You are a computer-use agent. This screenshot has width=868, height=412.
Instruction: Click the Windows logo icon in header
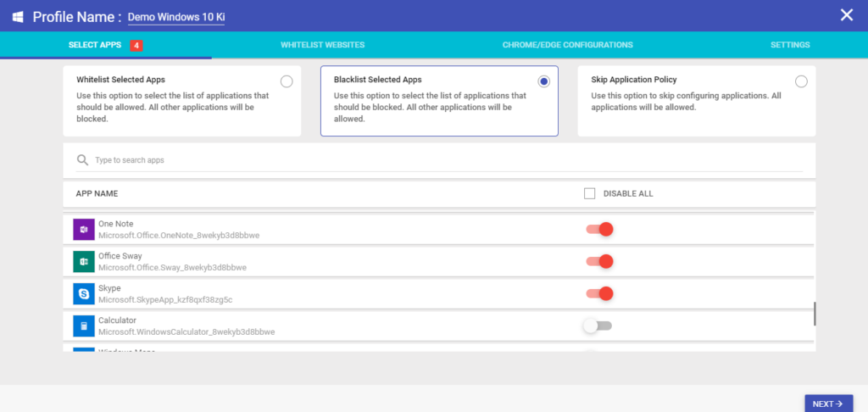point(18,17)
